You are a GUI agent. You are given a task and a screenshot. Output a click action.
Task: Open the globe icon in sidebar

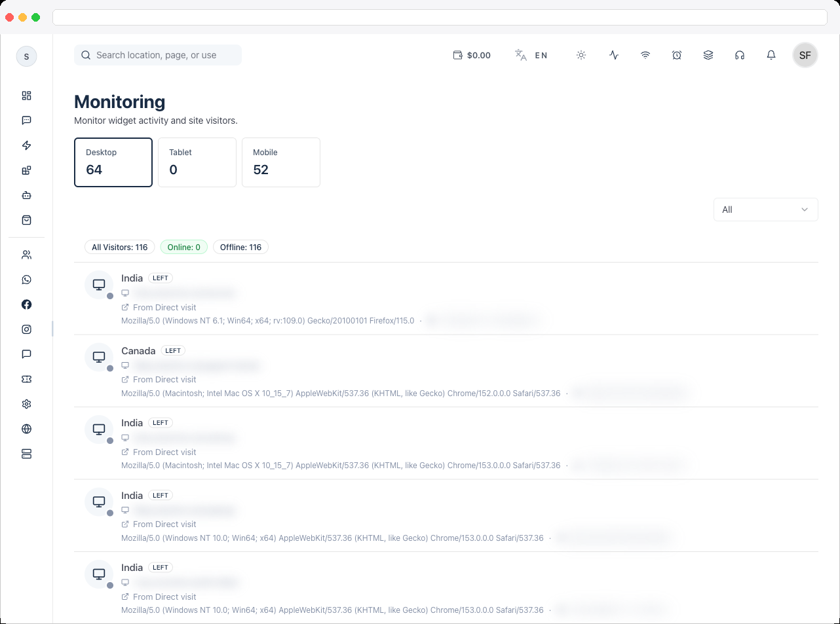pyautogui.click(x=26, y=429)
